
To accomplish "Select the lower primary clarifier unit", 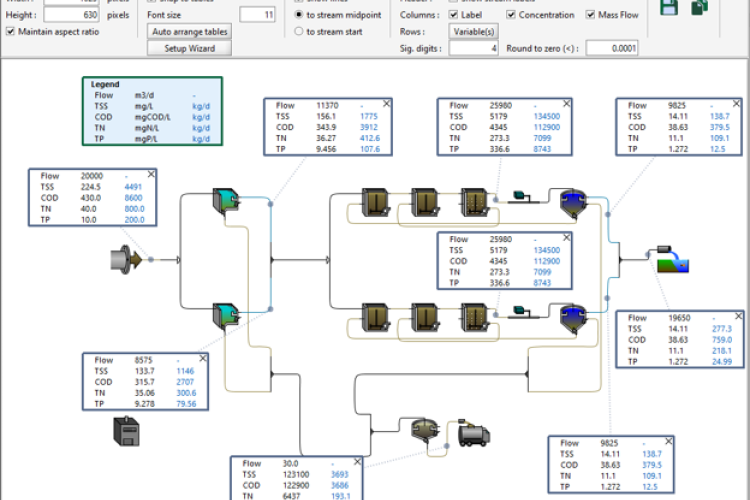I will tap(226, 315).
